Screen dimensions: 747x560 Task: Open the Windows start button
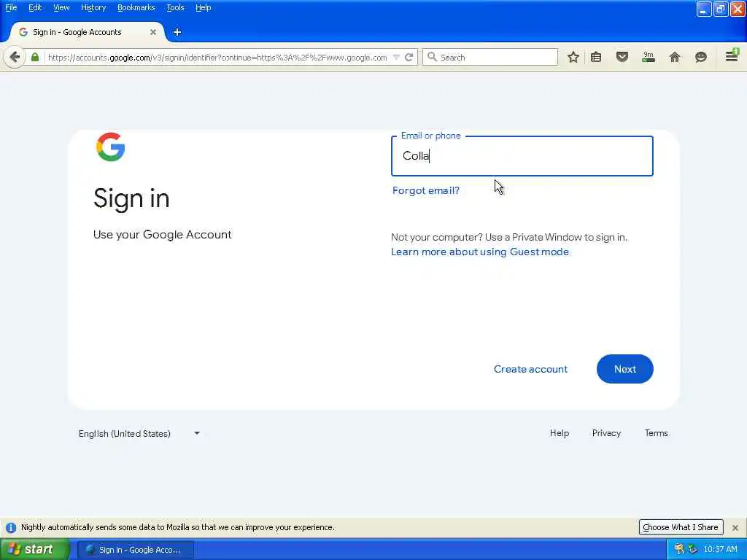pos(35,549)
